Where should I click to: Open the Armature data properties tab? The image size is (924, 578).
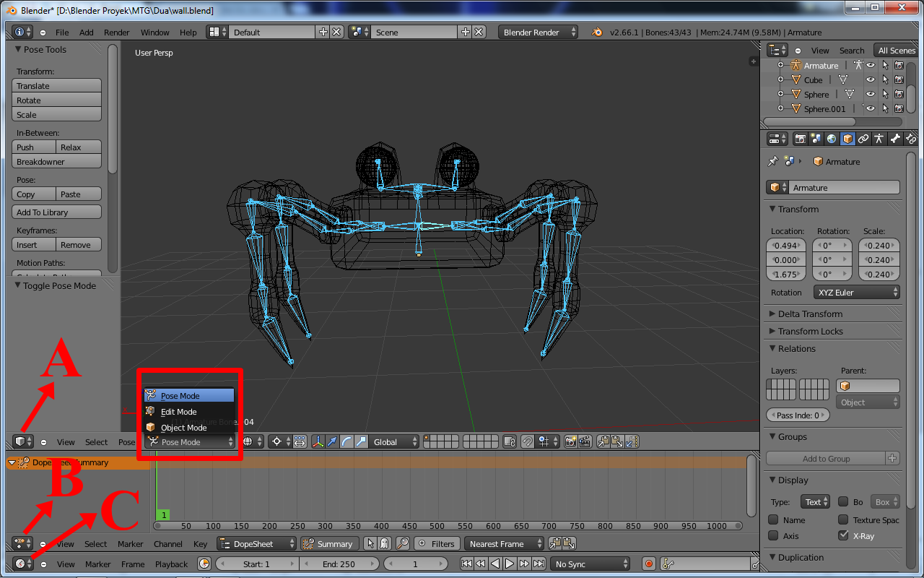(x=879, y=139)
